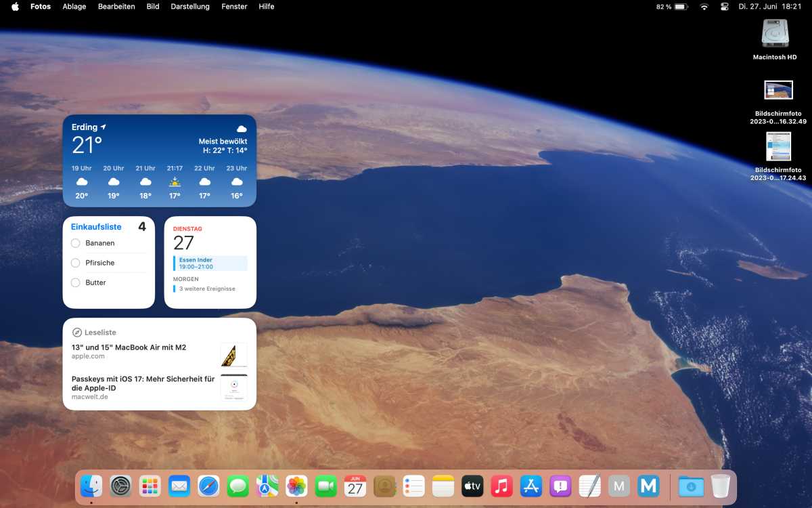This screenshot has width=812, height=508.
Task: Open the Hilfe menu
Action: tap(267, 7)
